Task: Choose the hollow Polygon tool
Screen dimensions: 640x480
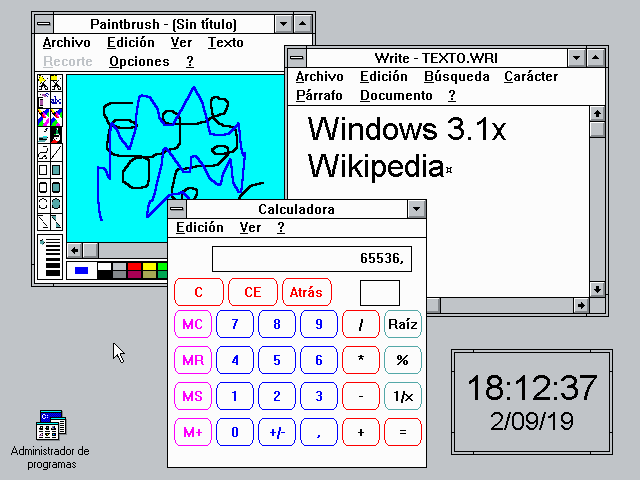Action: pyautogui.click(x=43, y=222)
